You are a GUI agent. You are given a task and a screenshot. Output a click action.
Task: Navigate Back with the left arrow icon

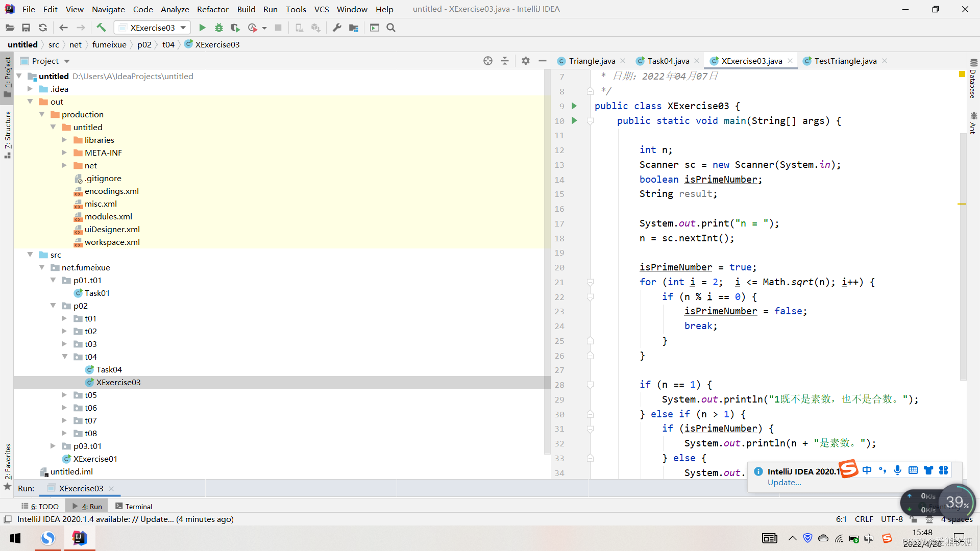tap(63, 28)
